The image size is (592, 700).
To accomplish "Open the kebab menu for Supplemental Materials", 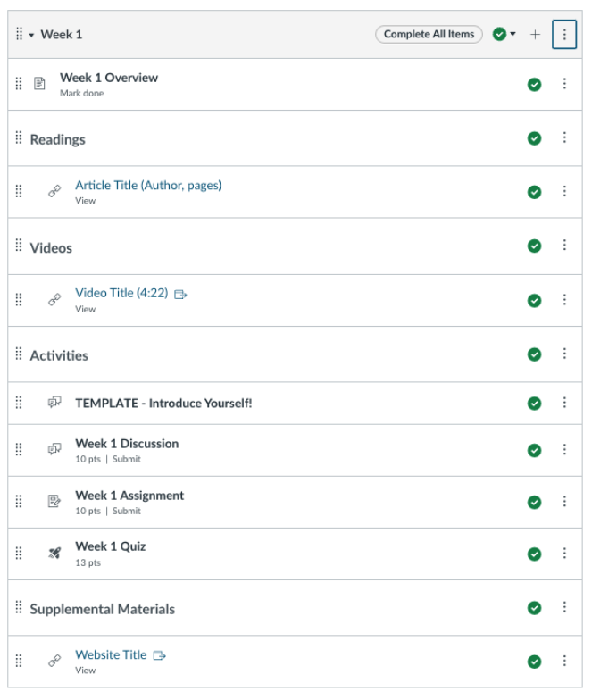I will tap(564, 607).
